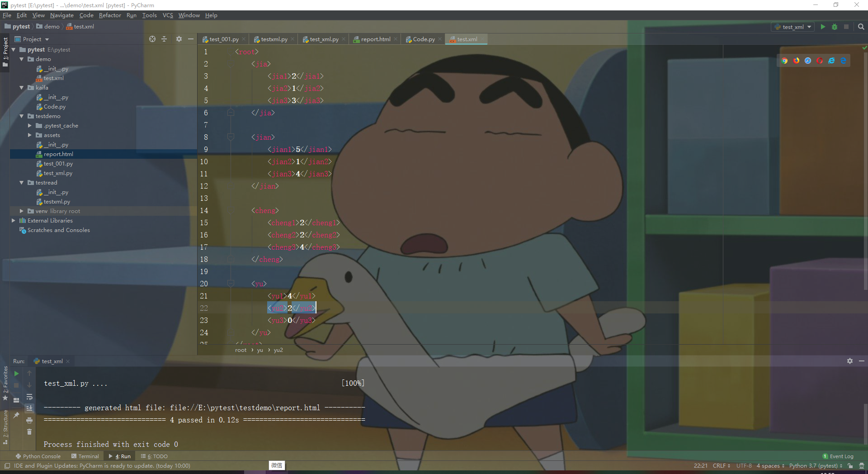Jump down the stack trace arrow
The image size is (868, 474).
(x=29, y=385)
